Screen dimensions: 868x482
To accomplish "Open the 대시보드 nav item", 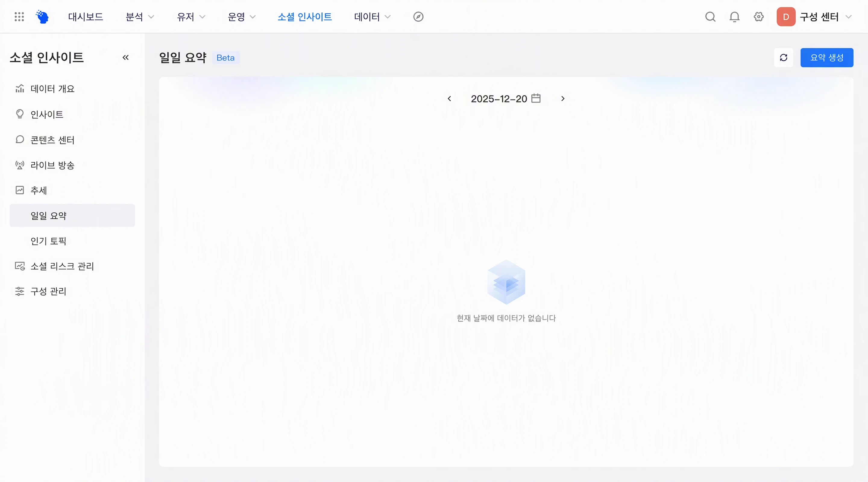I will [86, 17].
